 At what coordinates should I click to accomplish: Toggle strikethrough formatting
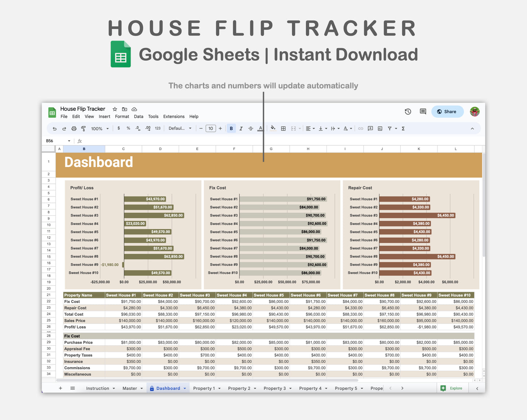click(251, 128)
